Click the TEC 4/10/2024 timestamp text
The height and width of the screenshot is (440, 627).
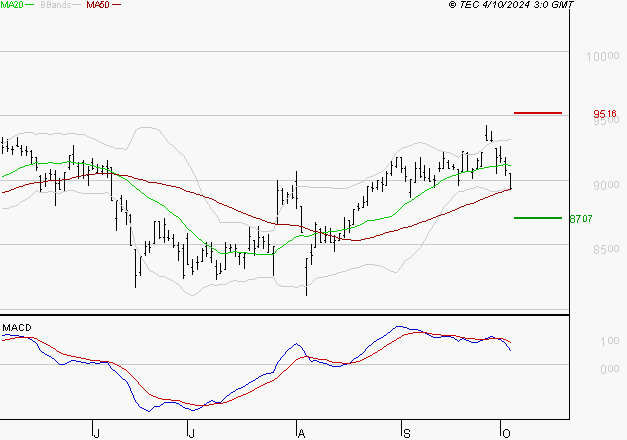click(x=511, y=5)
